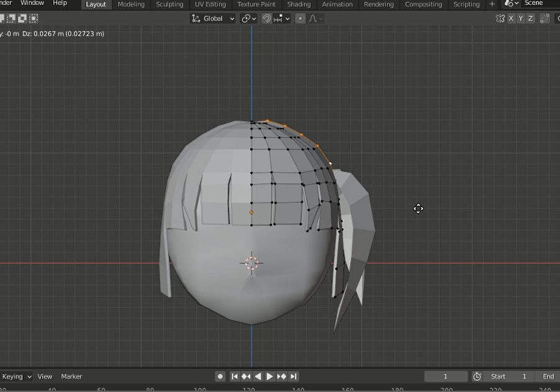Viewport: 560px width, 392px height.
Task: Play the animation forward
Action: pyautogui.click(x=269, y=376)
